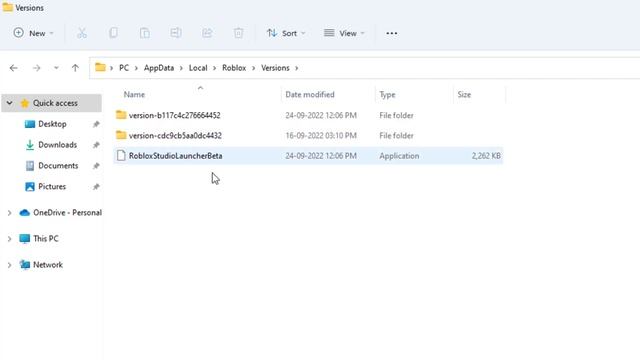The width and height of the screenshot is (640, 360).
Task: Click folder icon of version-b117c4c276664452
Action: (121, 115)
